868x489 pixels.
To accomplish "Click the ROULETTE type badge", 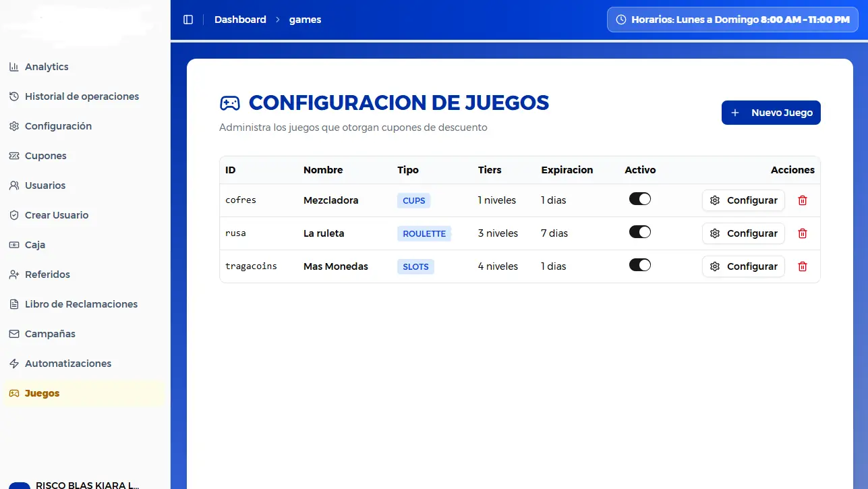I will pos(424,233).
